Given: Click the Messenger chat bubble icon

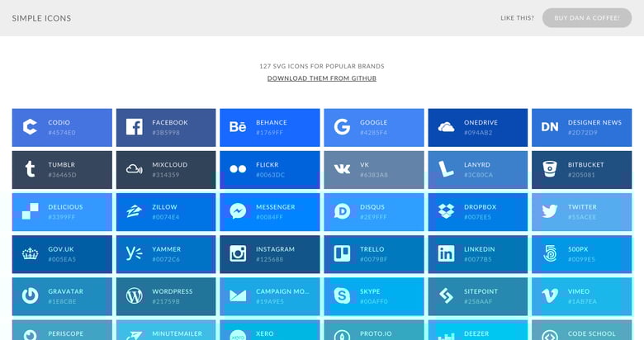Looking at the screenshot, I should 238,211.
